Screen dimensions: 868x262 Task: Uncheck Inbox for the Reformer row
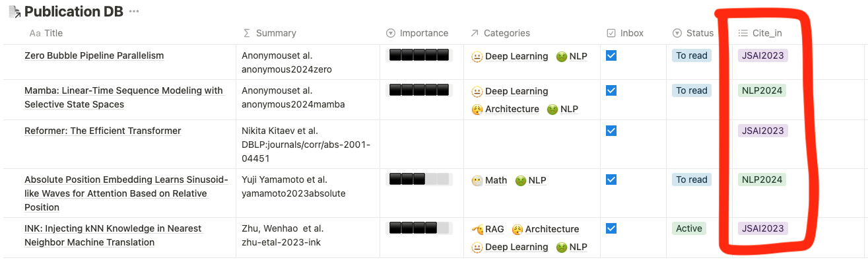[611, 131]
